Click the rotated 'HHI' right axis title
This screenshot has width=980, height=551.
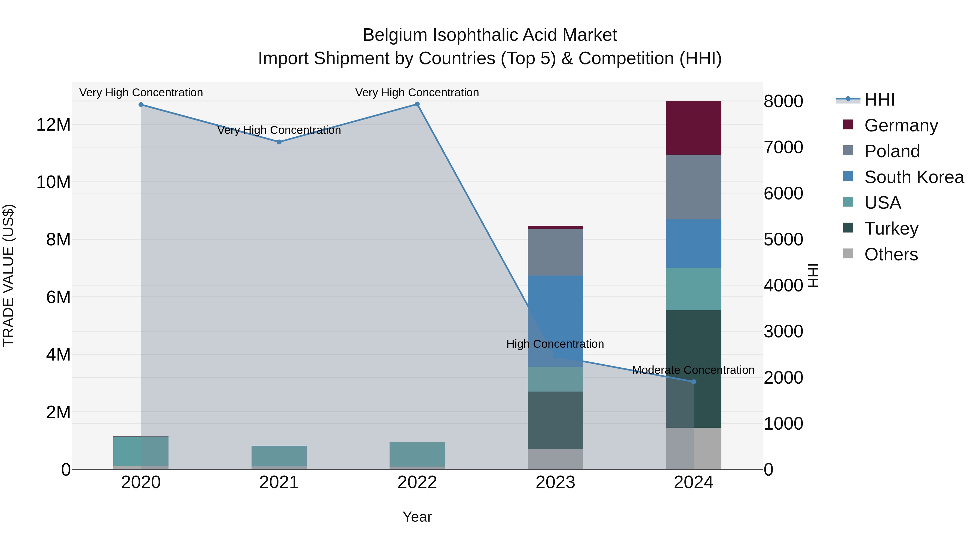coord(813,275)
